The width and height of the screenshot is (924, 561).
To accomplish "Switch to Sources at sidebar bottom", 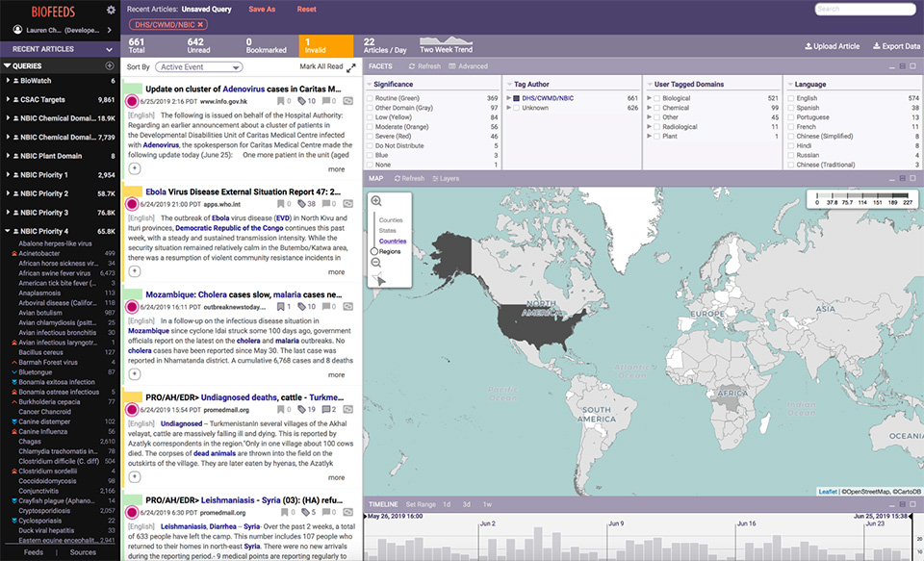I will click(x=83, y=552).
